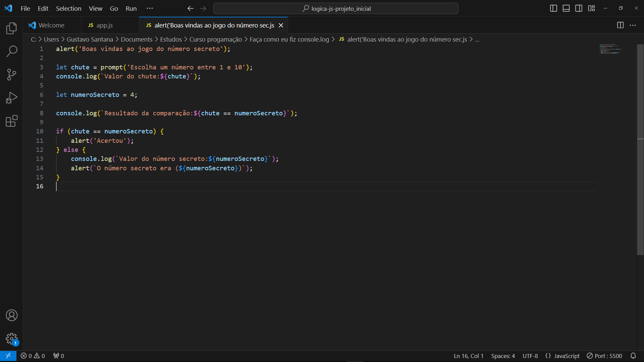The image size is (644, 362).
Task: Switch to the app.js tab
Action: tap(104, 25)
